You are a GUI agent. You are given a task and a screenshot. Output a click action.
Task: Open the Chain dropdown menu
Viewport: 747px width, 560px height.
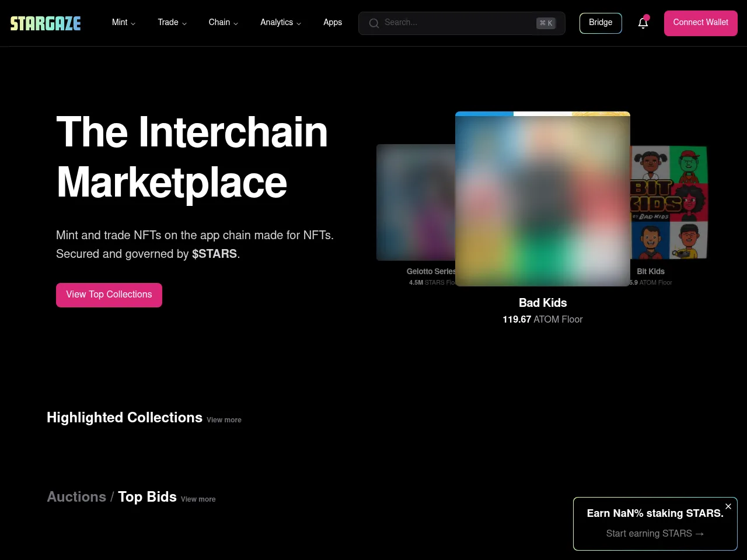tap(223, 22)
